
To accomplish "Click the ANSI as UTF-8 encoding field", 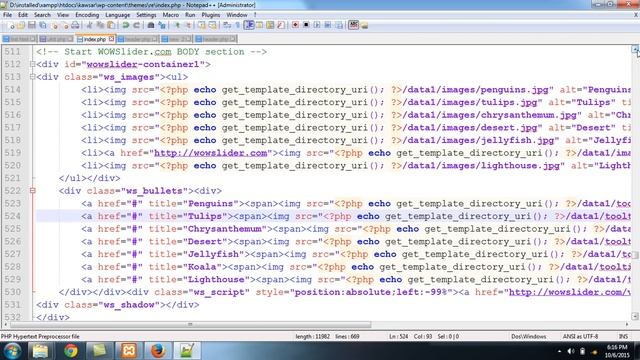I will 580,336.
